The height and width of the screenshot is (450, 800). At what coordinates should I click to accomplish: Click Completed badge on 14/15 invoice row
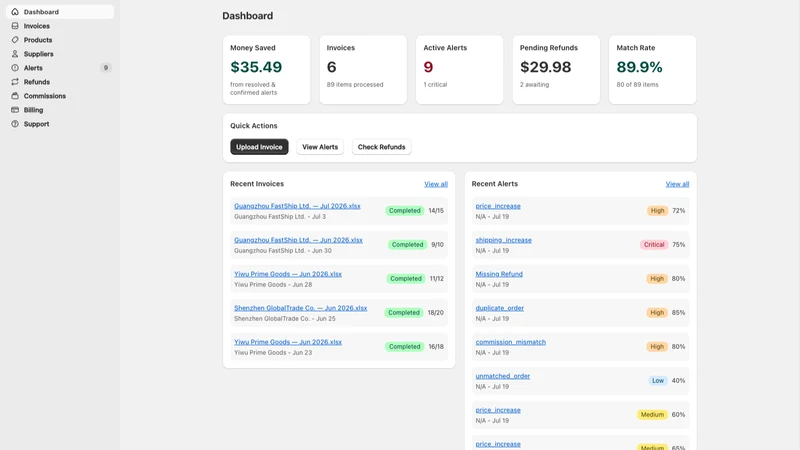point(405,211)
